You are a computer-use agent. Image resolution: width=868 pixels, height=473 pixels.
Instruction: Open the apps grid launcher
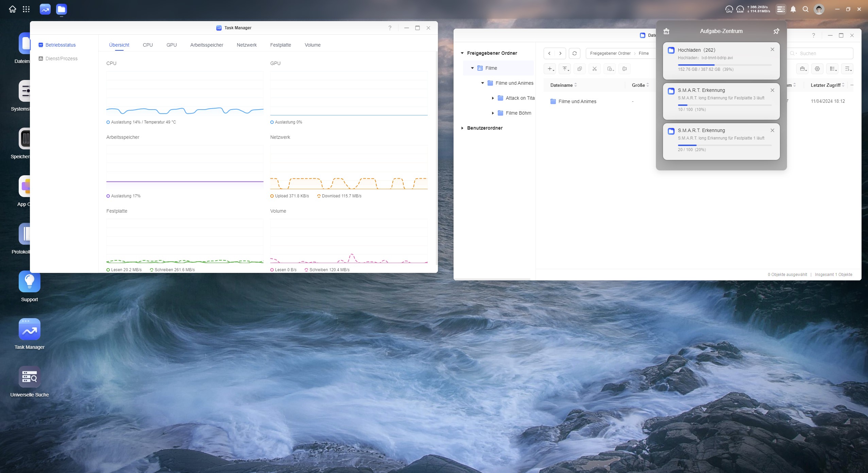click(x=26, y=9)
